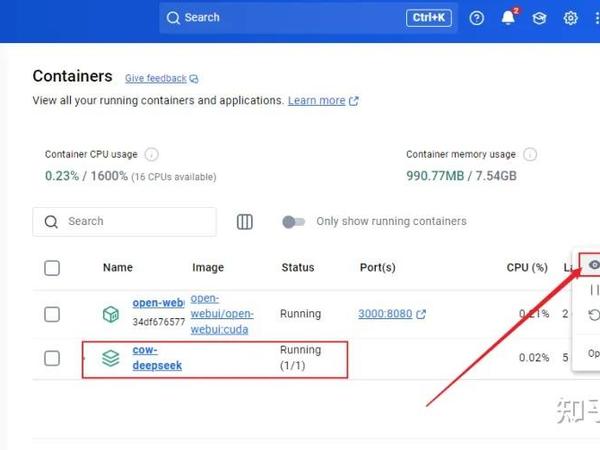Open the help question mark icon
Image resolution: width=600 pixels, height=450 pixels.
coord(477,18)
